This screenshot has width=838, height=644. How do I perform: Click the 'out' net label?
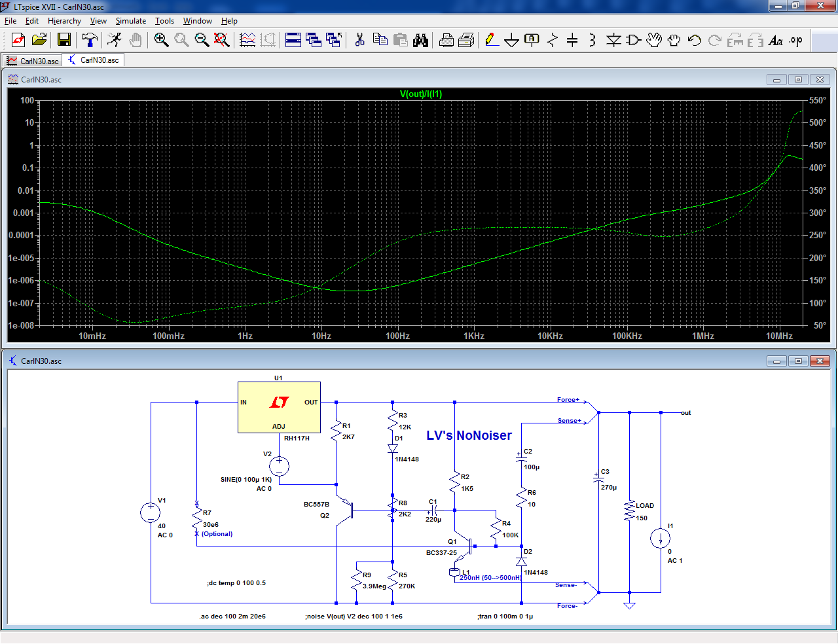(x=685, y=413)
